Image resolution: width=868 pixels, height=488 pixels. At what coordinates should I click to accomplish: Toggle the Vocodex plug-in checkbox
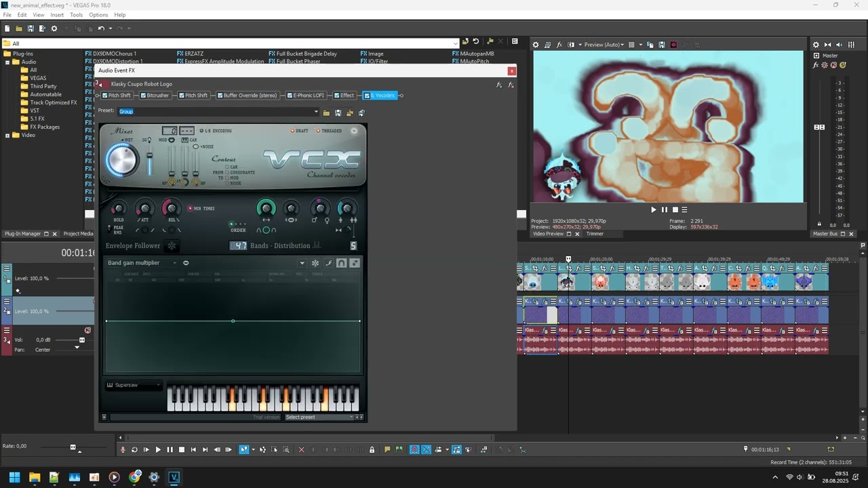pos(367,96)
